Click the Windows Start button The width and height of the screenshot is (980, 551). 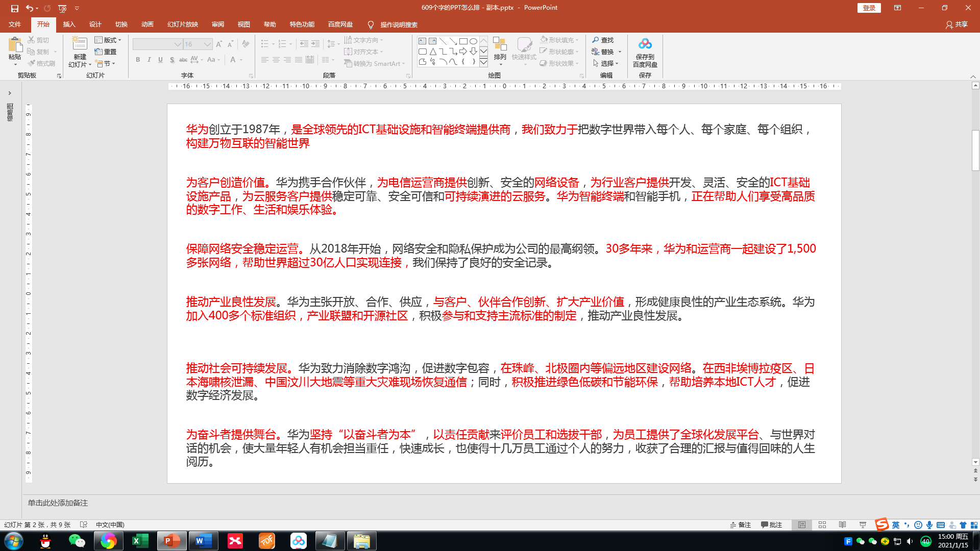(13, 541)
